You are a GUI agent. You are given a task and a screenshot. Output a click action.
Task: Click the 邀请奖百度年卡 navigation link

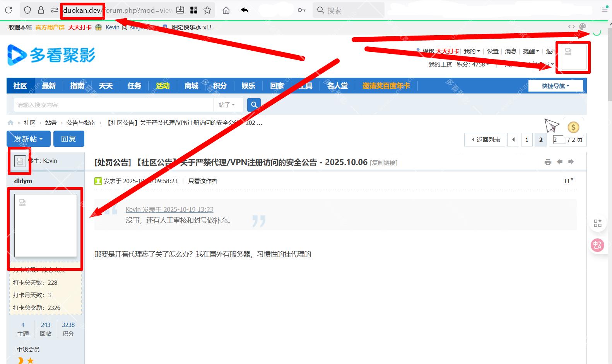386,86
